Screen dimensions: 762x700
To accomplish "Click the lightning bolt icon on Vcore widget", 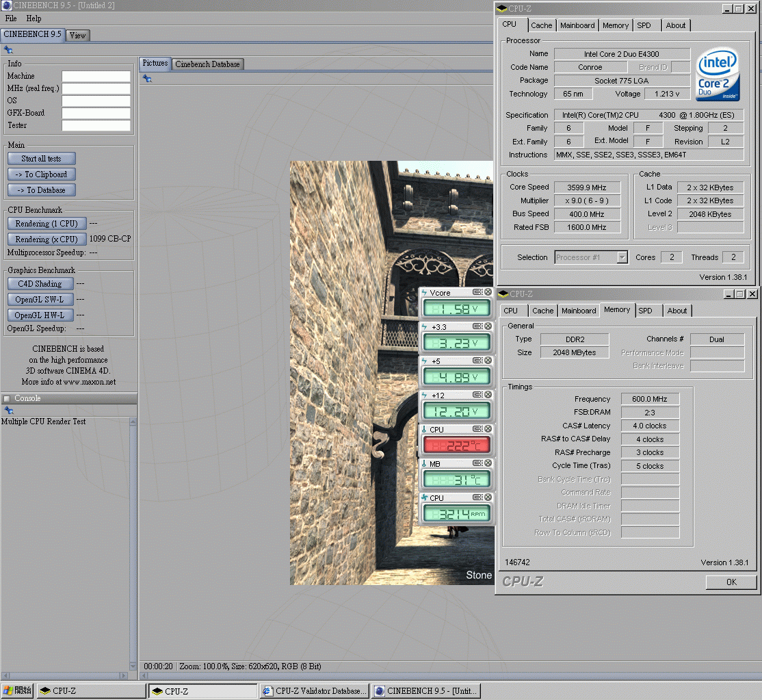I will tap(424, 293).
